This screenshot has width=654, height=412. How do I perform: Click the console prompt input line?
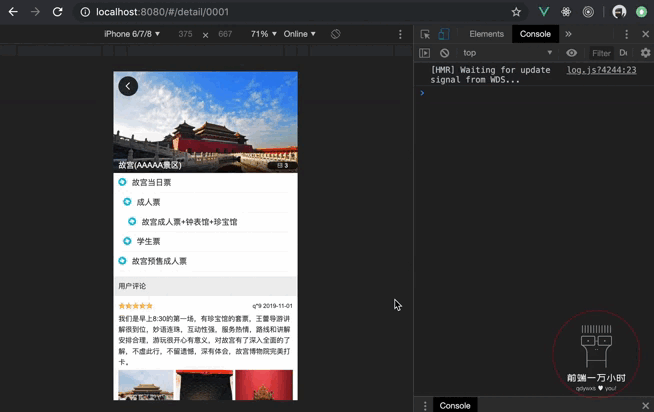(x=534, y=93)
